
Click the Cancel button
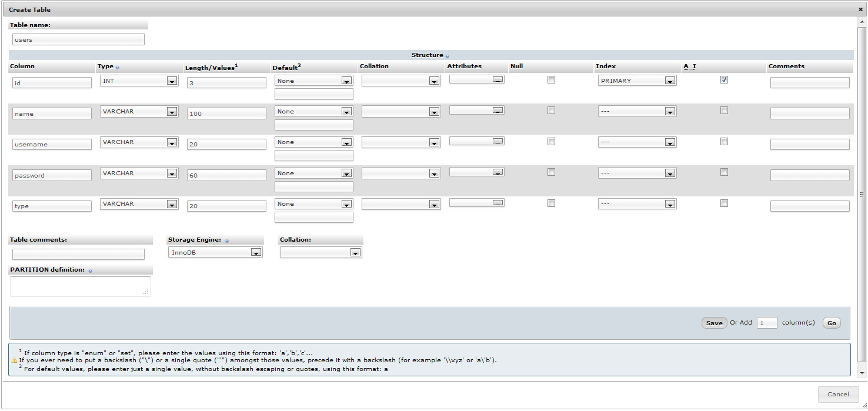tap(838, 395)
